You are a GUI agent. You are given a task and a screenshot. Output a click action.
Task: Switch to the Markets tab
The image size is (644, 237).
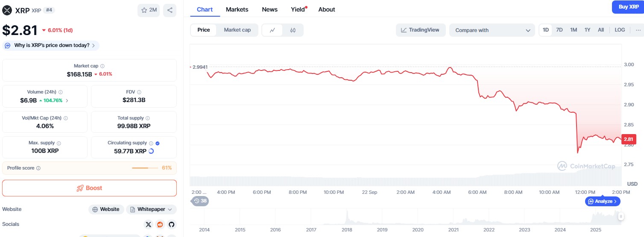point(237,9)
